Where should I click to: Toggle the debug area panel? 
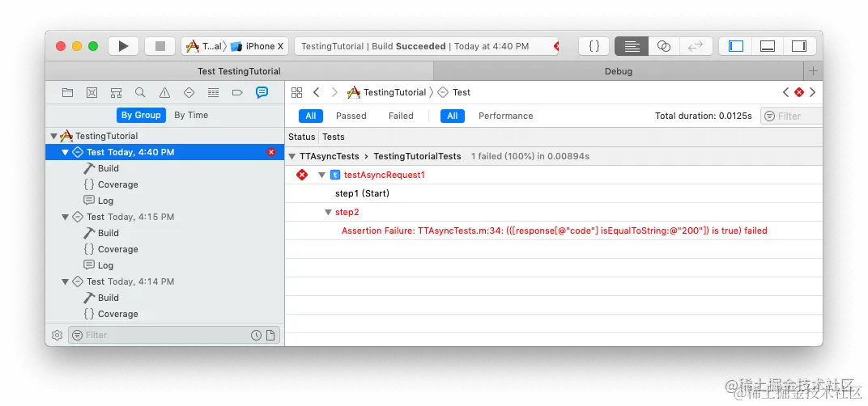tap(768, 46)
